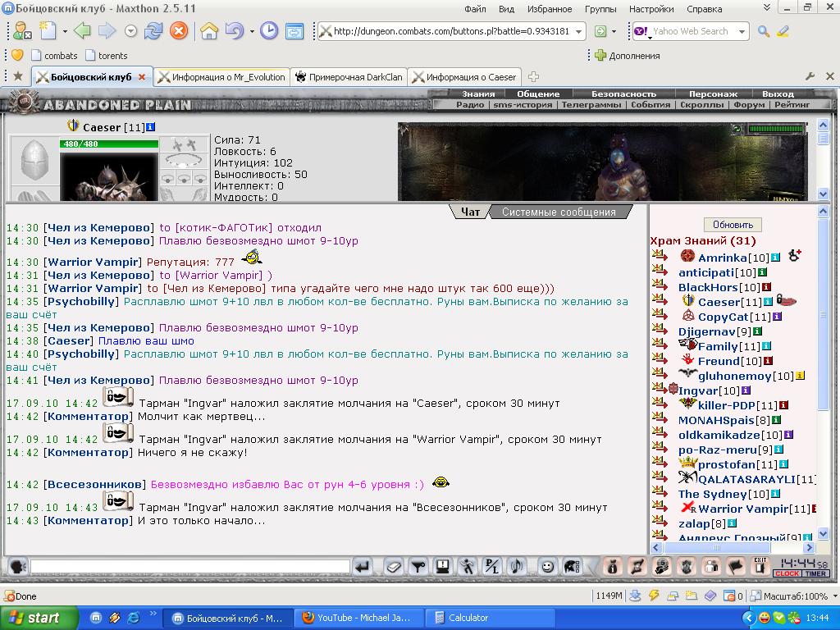Click the EXIT door icon
This screenshot has width=840, height=630.
(760, 566)
